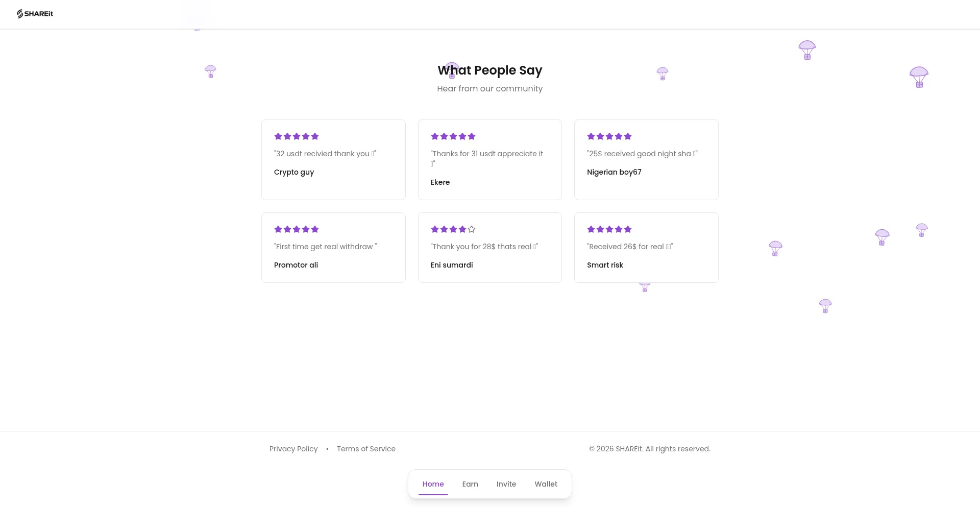Click the SHAREit logo in the header
The image size is (980, 507).
[35, 14]
